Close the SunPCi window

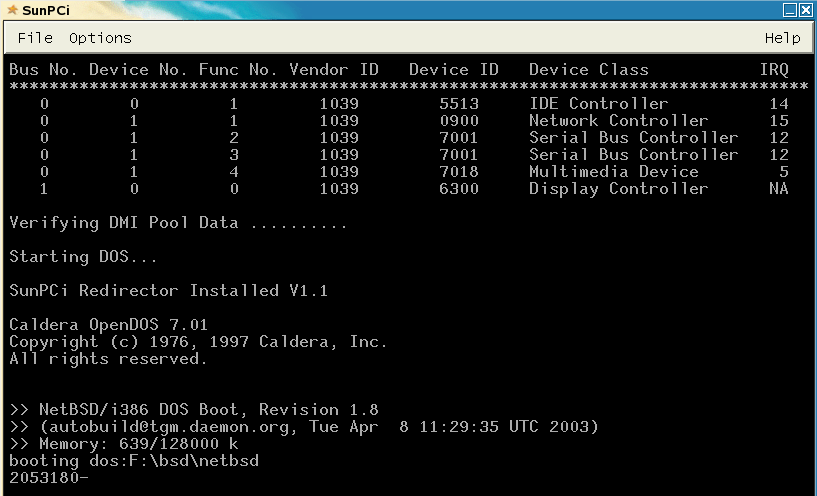[x=807, y=9]
